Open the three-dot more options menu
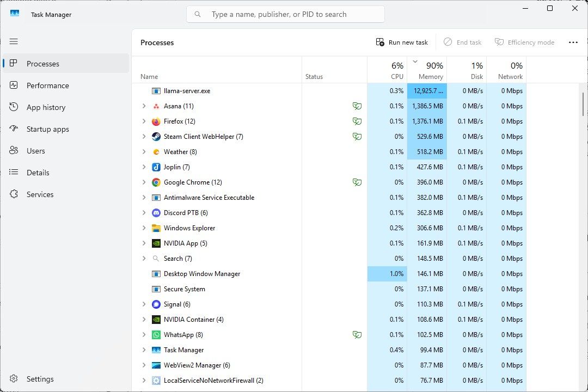588x392 pixels. (x=573, y=42)
